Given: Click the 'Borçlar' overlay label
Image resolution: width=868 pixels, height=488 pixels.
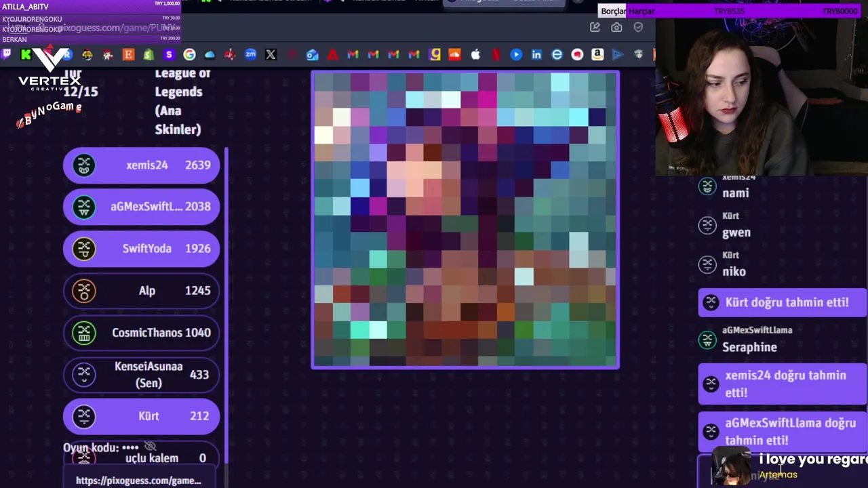Looking at the screenshot, I should pos(614,12).
